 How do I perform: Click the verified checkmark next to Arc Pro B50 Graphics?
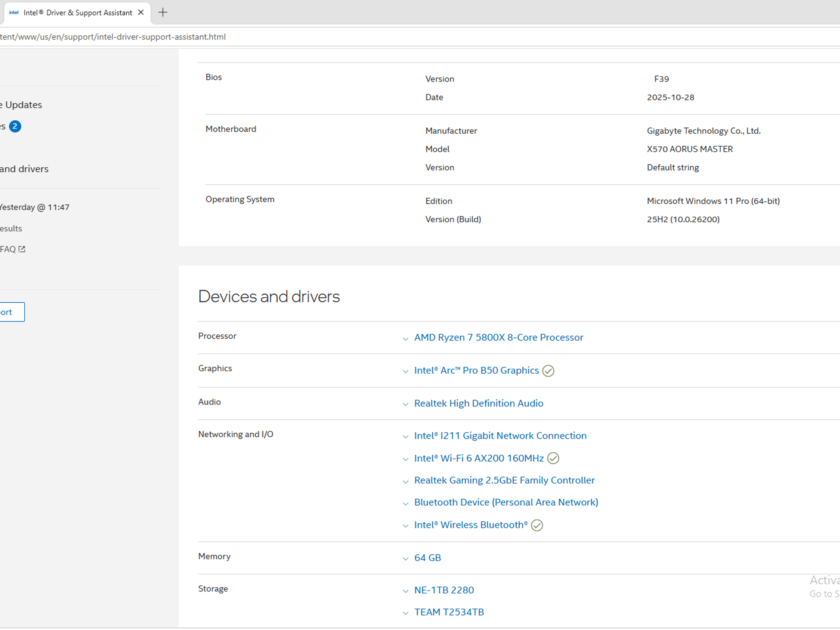[x=548, y=371]
